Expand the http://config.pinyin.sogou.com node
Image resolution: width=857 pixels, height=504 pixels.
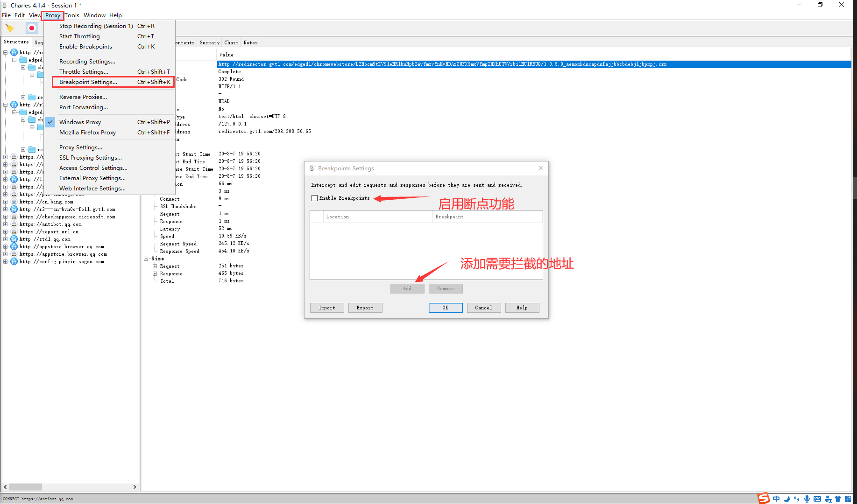coord(6,262)
